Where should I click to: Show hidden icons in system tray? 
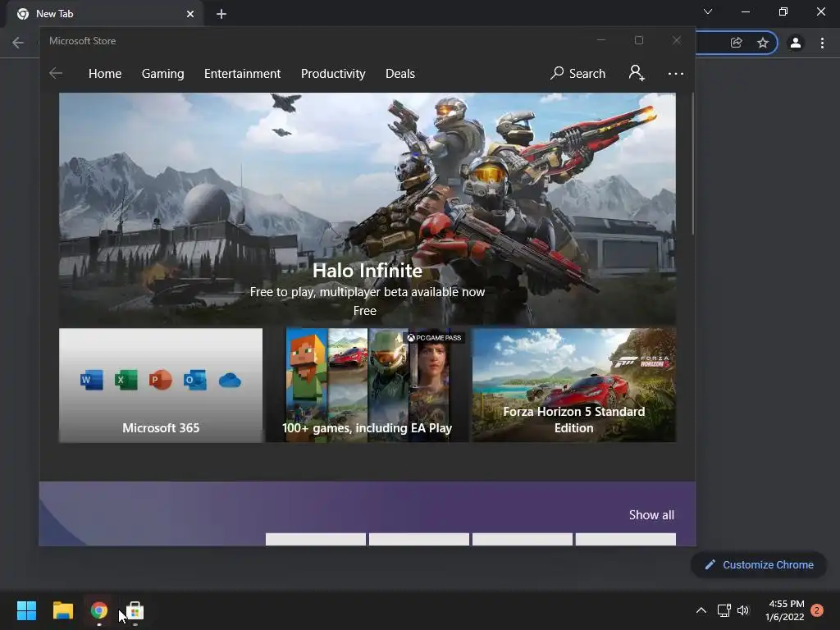(x=701, y=610)
